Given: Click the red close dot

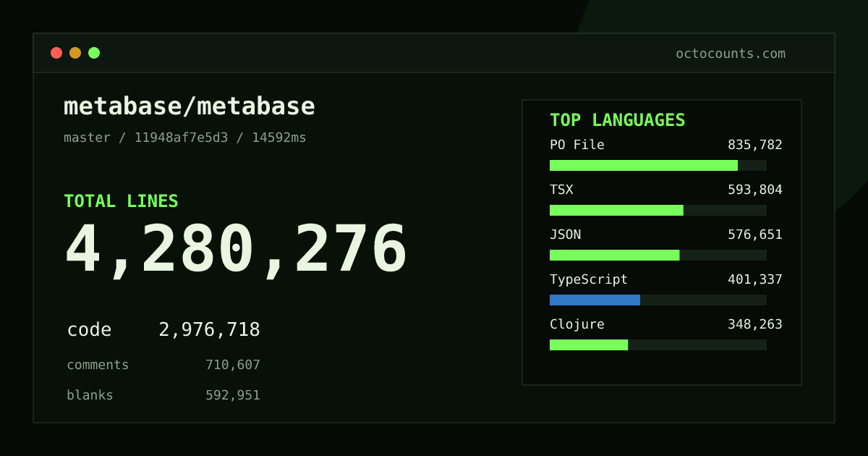Looking at the screenshot, I should pos(56,53).
